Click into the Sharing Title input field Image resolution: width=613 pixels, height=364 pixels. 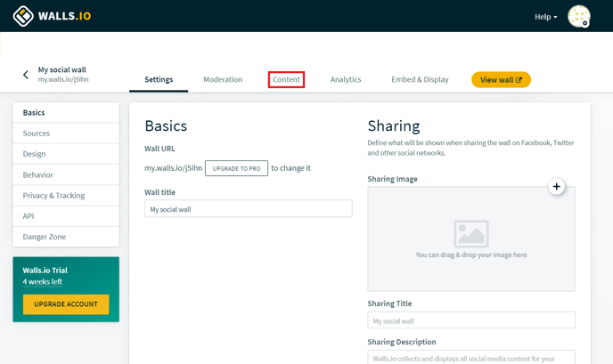[471, 320]
